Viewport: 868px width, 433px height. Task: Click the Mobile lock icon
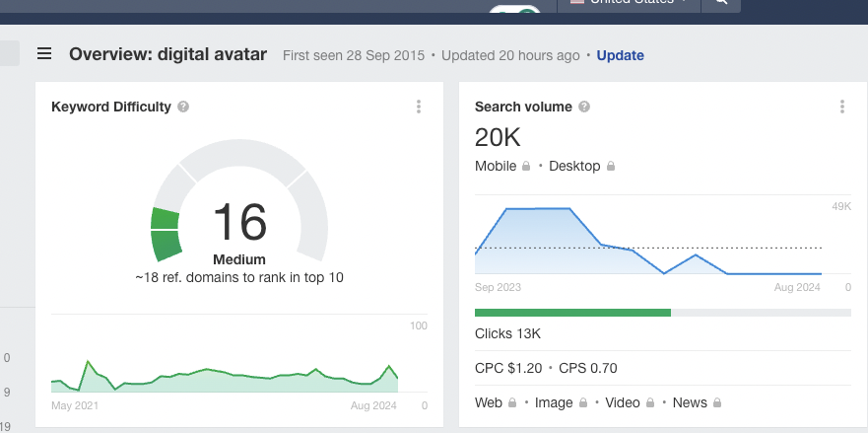point(526,166)
